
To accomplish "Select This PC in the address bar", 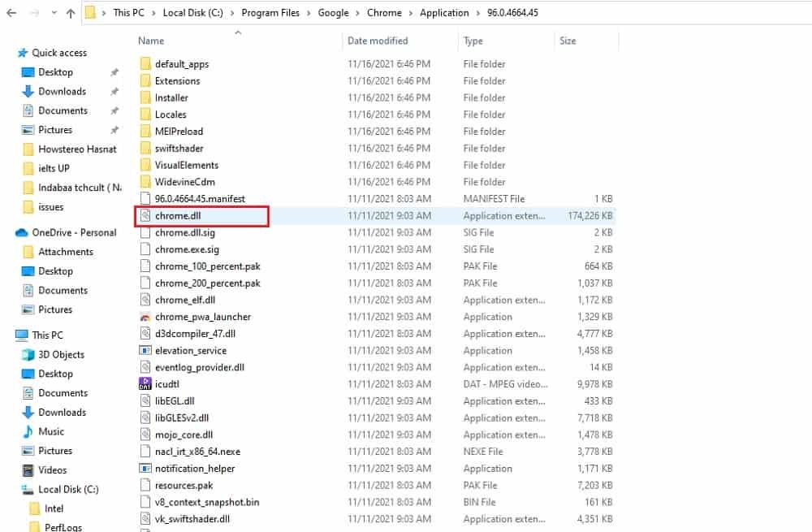I will 128,12.
